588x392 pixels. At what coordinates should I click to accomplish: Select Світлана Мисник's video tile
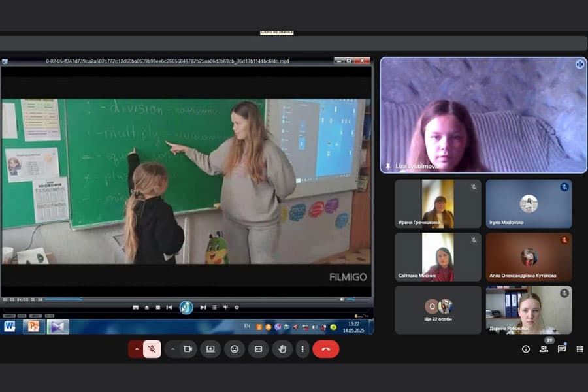438,257
